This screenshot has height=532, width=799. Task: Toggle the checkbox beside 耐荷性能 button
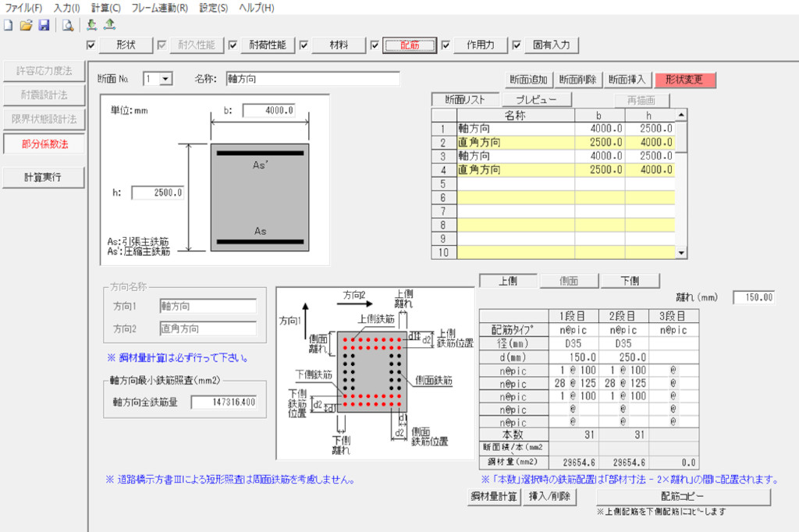pyautogui.click(x=233, y=45)
